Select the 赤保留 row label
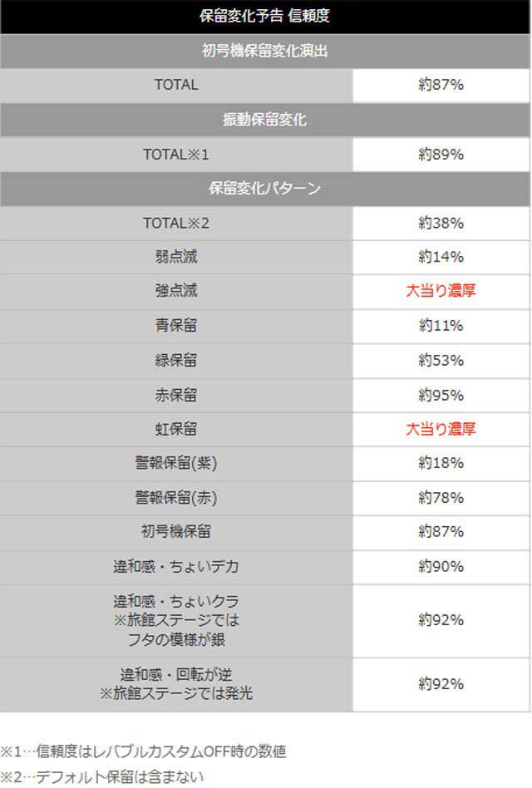The height and width of the screenshot is (788, 532). 175,394
